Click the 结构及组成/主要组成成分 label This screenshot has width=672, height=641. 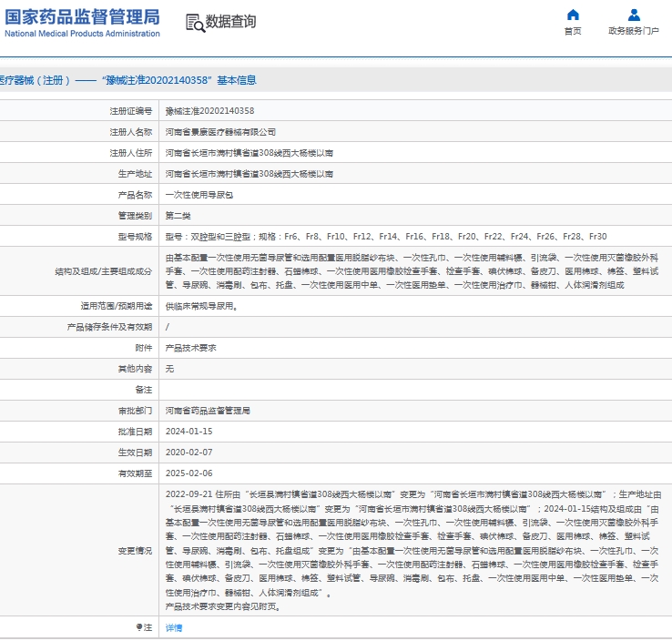(x=103, y=271)
